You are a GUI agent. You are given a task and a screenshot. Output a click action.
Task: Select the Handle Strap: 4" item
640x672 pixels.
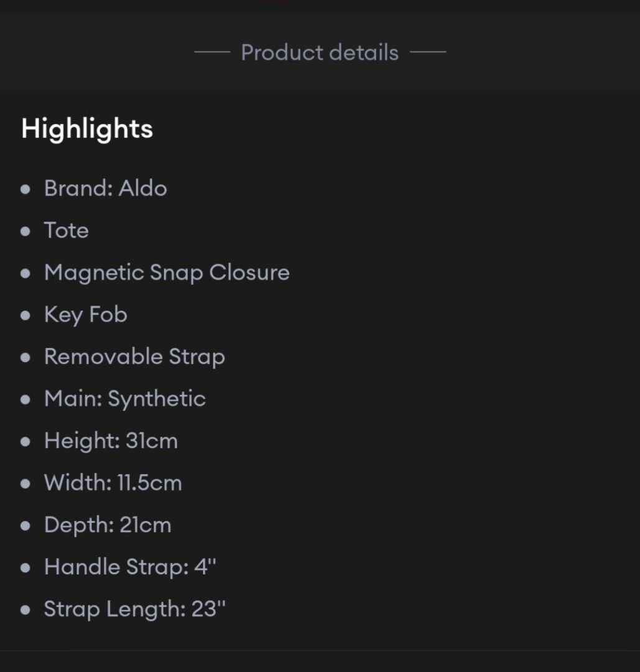click(130, 567)
